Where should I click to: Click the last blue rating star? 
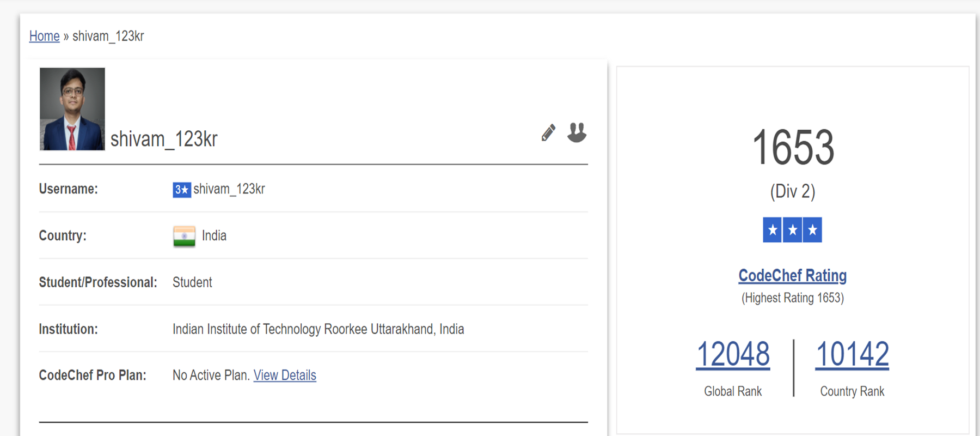click(812, 230)
